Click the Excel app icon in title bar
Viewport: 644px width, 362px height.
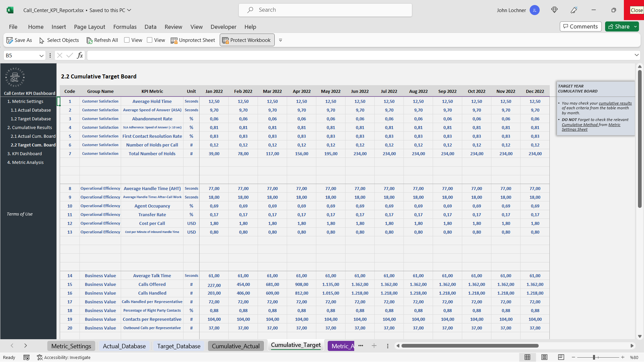point(10,10)
